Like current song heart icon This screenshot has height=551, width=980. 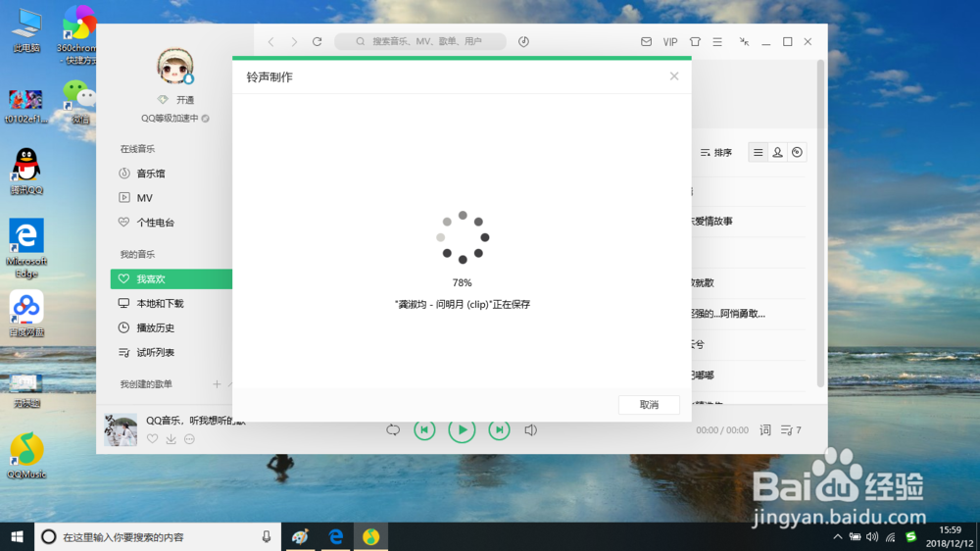[x=153, y=439]
